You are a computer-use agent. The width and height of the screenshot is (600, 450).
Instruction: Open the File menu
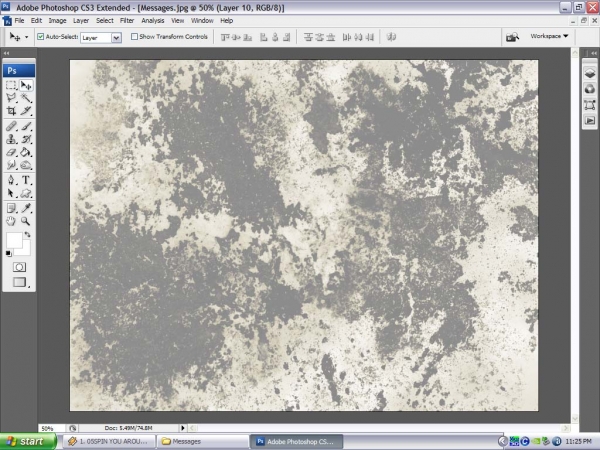[19, 21]
